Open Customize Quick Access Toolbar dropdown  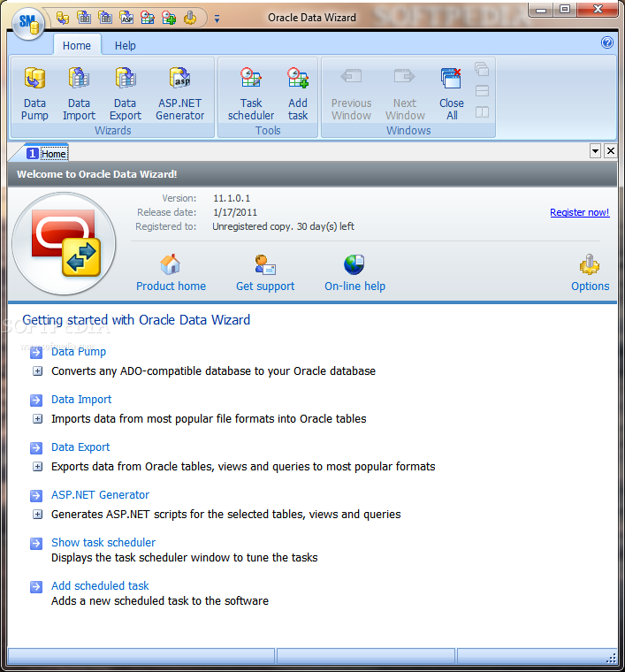coord(217,19)
